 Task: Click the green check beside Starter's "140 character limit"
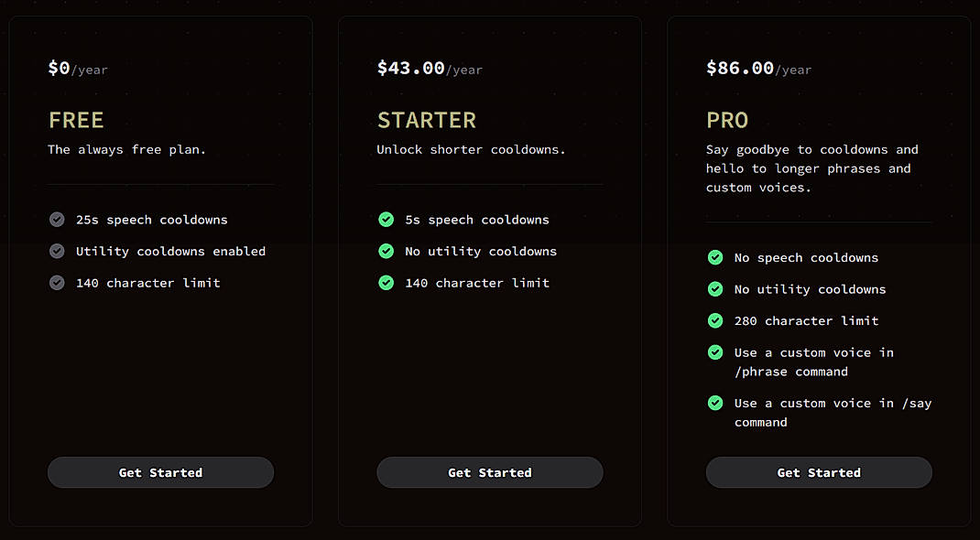coord(386,283)
